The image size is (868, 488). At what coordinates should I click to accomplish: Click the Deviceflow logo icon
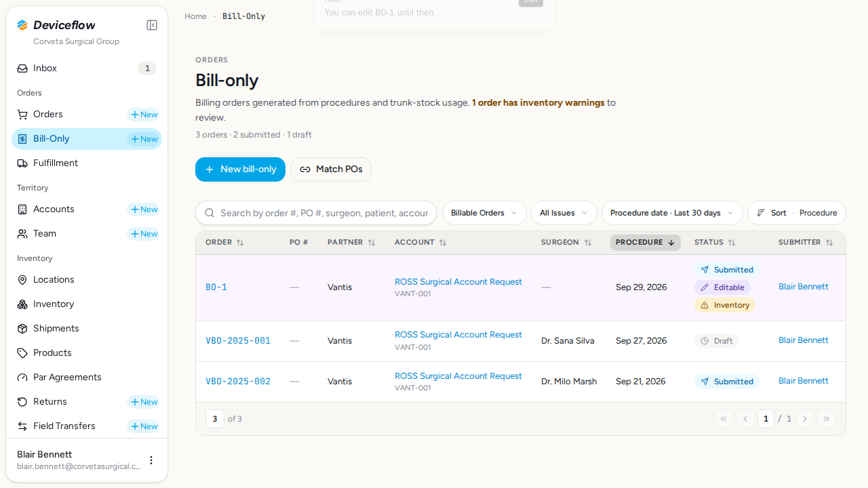point(22,25)
